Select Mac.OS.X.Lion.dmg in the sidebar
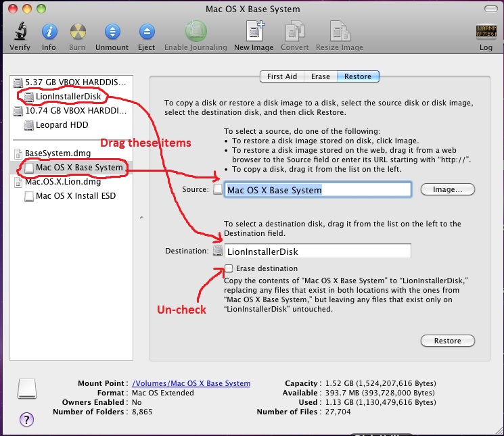This screenshot has height=436, width=504. [x=63, y=182]
